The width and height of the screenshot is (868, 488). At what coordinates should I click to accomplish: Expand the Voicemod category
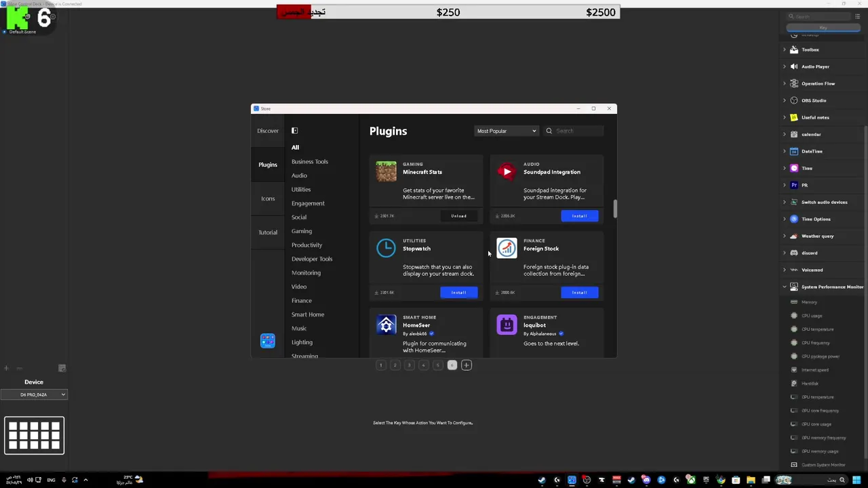point(785,270)
